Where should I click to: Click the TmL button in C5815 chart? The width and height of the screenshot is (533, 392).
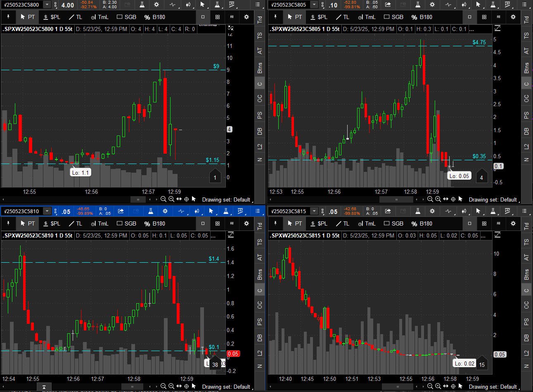click(x=366, y=223)
